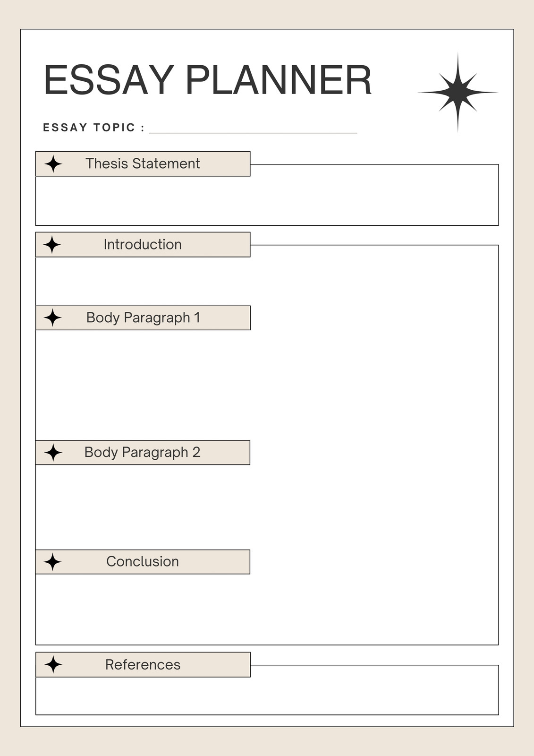534x756 pixels.
Task: Click the Introduction heading label
Action: click(x=143, y=244)
